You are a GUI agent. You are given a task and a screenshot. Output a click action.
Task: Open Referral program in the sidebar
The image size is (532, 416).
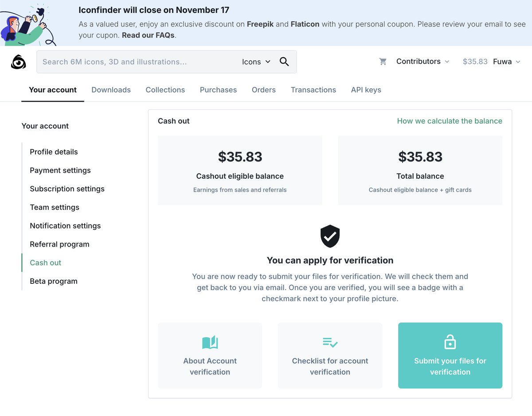click(x=59, y=244)
